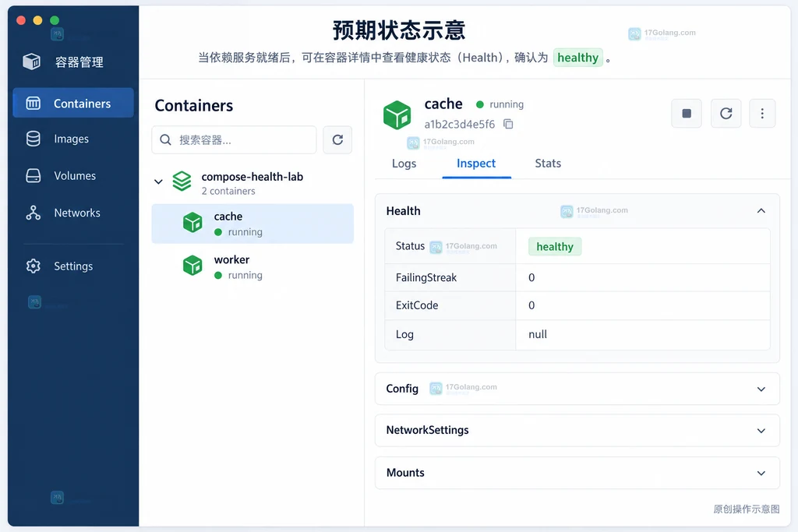Switch to the Logs tab
Viewport: 798px width, 532px height.
[x=404, y=164]
